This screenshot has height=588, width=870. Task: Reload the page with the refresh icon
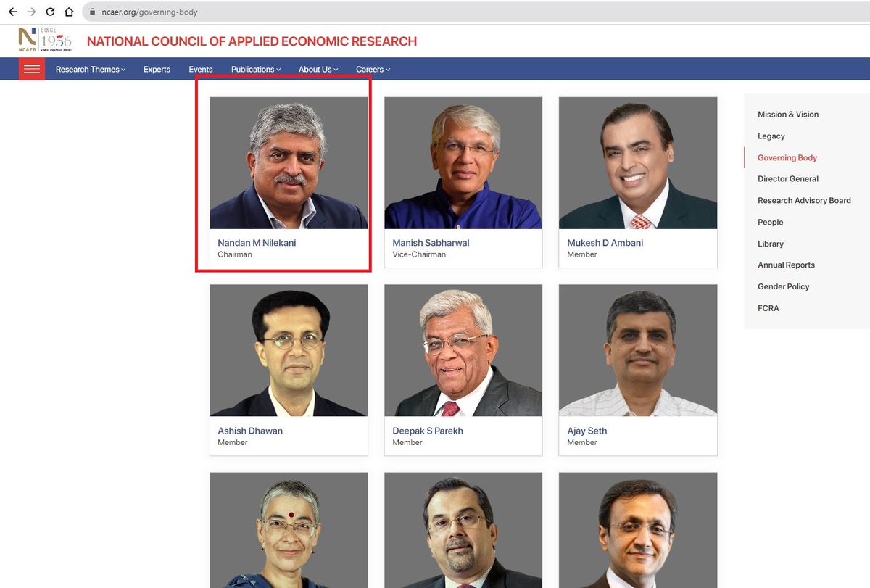click(50, 12)
